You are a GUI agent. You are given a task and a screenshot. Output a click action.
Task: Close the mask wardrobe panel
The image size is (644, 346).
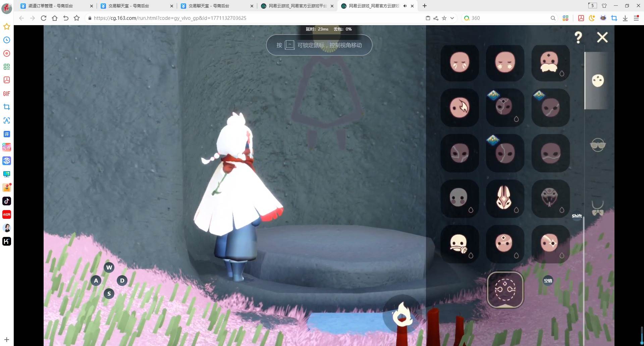coord(602,37)
